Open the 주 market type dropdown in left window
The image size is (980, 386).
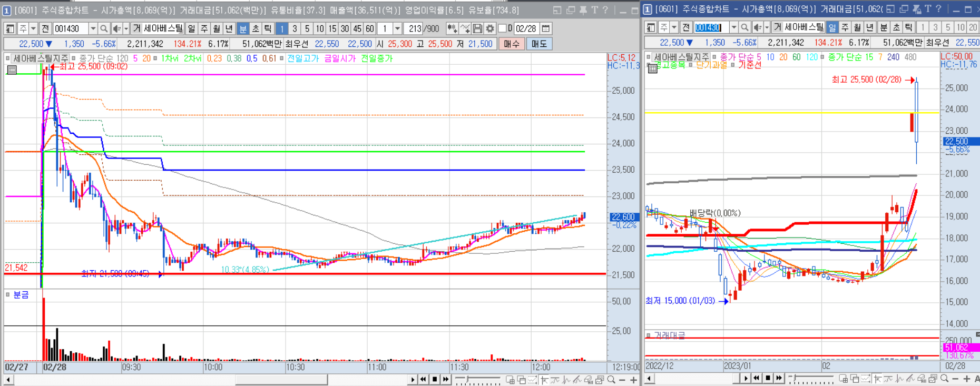tap(33, 28)
